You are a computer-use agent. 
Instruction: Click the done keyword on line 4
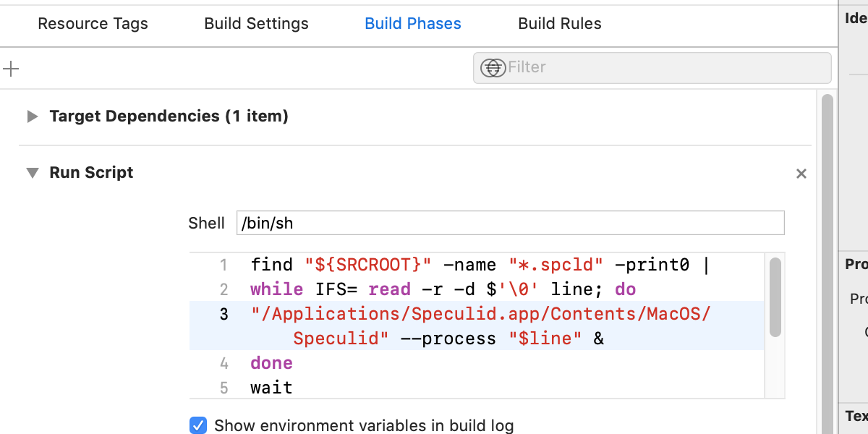pyautogui.click(x=272, y=363)
